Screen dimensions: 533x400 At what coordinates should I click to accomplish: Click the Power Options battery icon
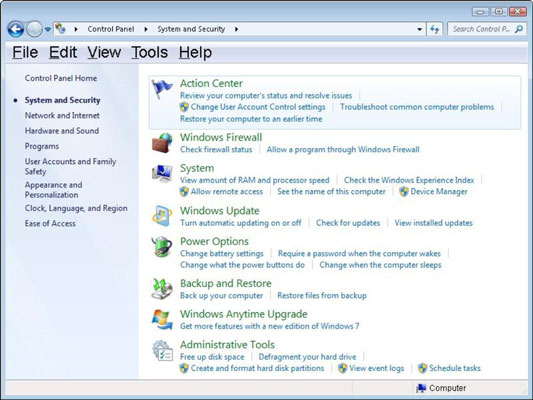(162, 247)
